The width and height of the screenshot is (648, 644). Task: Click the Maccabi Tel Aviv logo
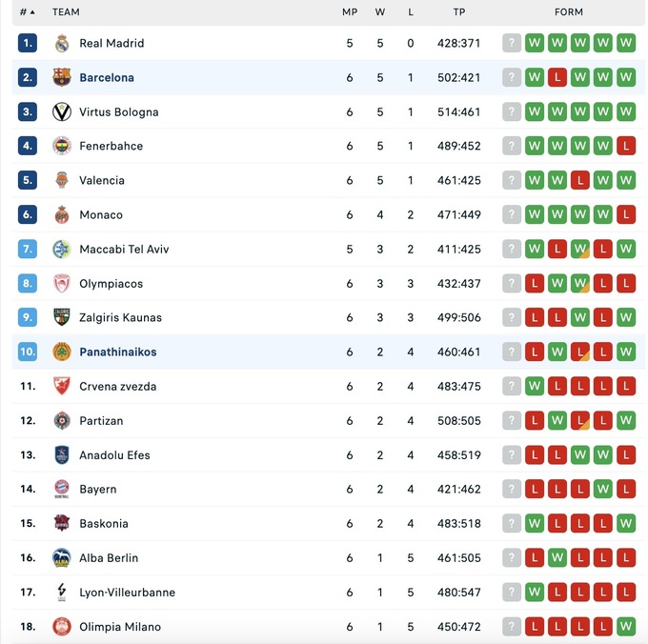point(62,249)
